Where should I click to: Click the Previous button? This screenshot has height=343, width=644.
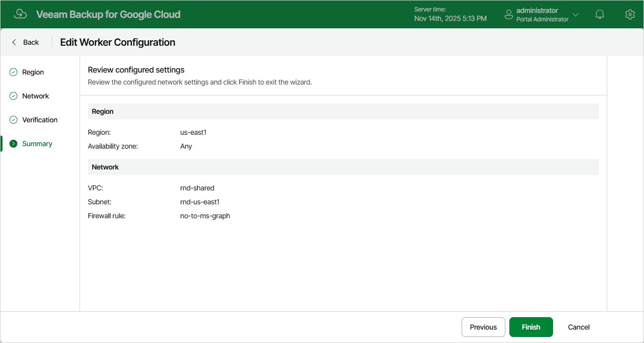click(483, 327)
